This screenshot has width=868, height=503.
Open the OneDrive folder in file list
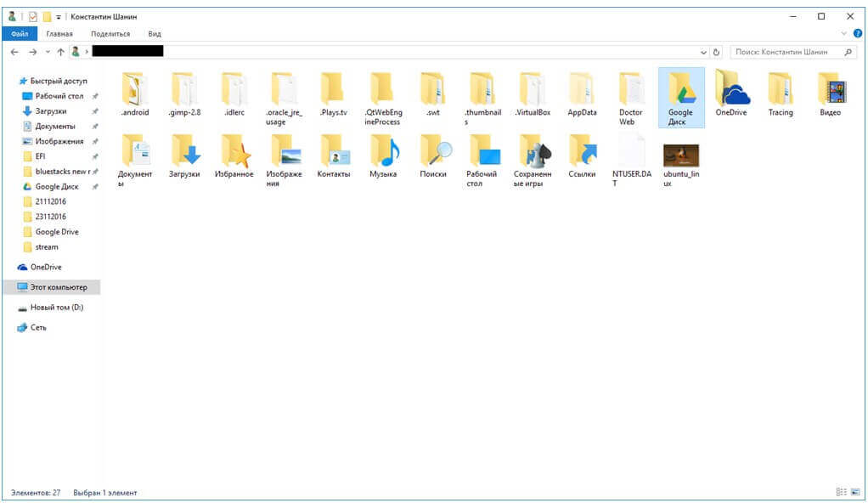[730, 89]
